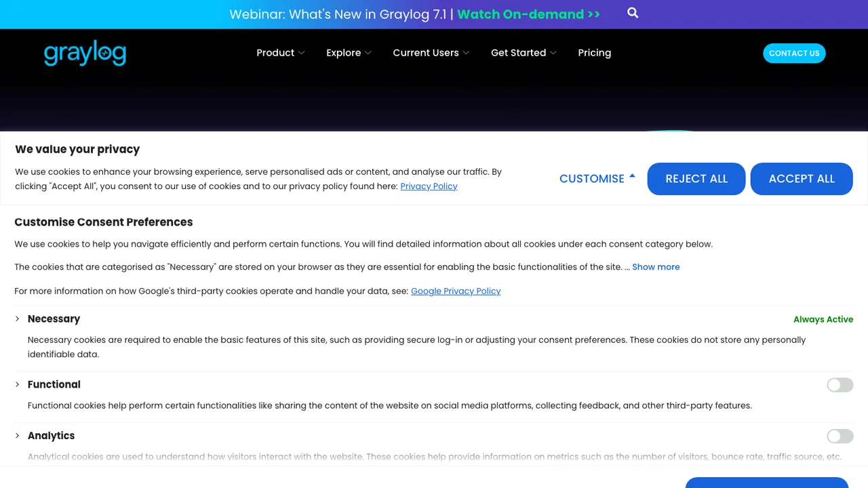The width and height of the screenshot is (868, 488).
Task: Click the Always Active label
Action: (x=823, y=319)
